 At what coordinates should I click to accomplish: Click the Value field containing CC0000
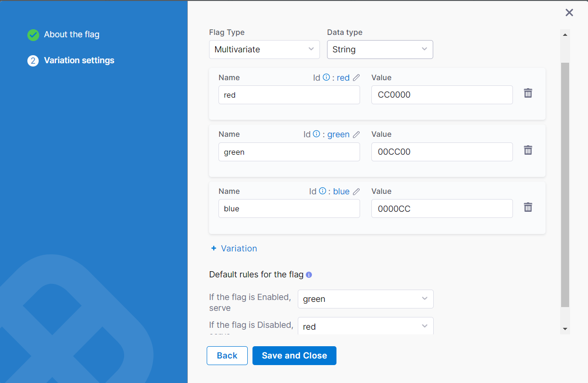[442, 95]
